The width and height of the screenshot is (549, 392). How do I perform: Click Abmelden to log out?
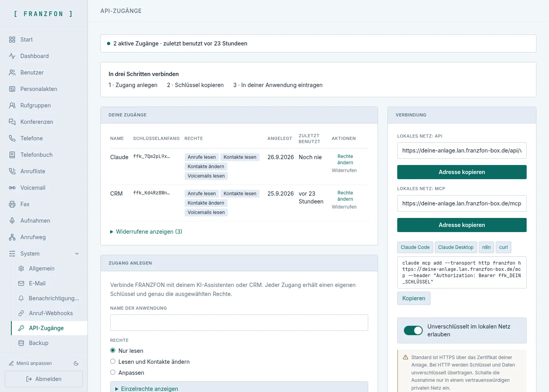(44, 379)
